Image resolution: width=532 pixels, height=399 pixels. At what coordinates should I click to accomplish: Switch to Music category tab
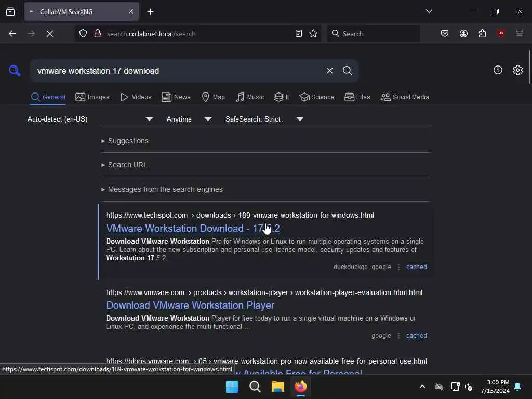(x=250, y=97)
